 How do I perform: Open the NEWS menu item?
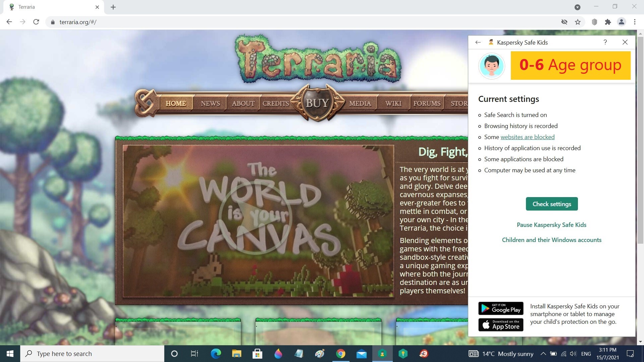210,103
